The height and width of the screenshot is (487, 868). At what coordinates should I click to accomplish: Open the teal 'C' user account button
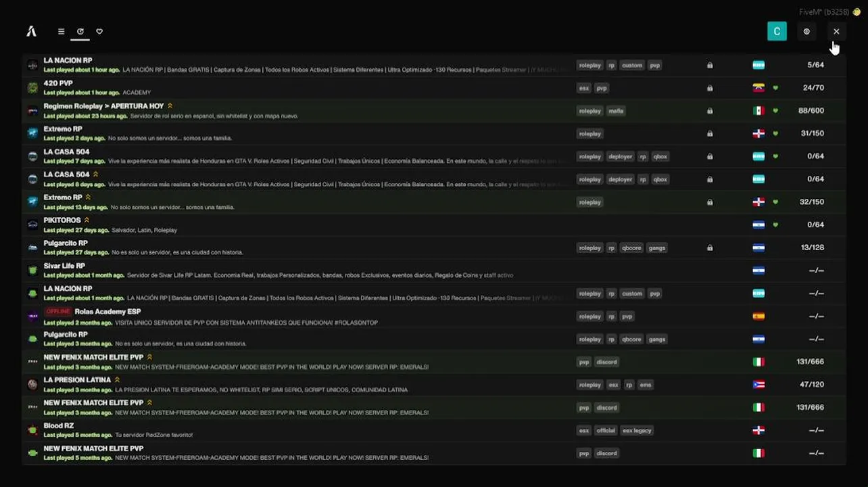[x=777, y=31]
